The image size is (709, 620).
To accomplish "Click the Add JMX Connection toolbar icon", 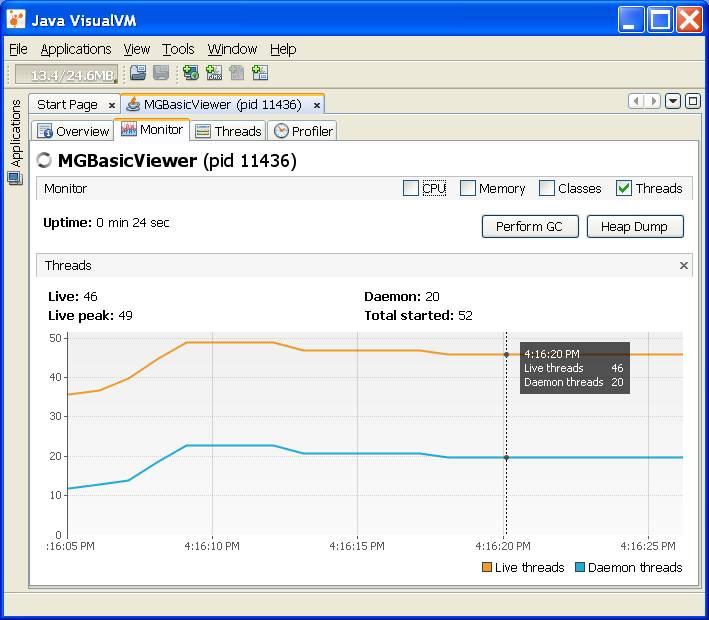I will coord(214,73).
